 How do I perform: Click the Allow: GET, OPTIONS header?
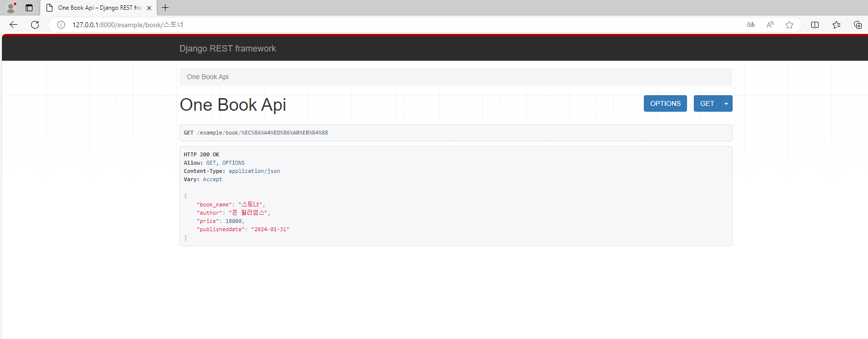[214, 163]
